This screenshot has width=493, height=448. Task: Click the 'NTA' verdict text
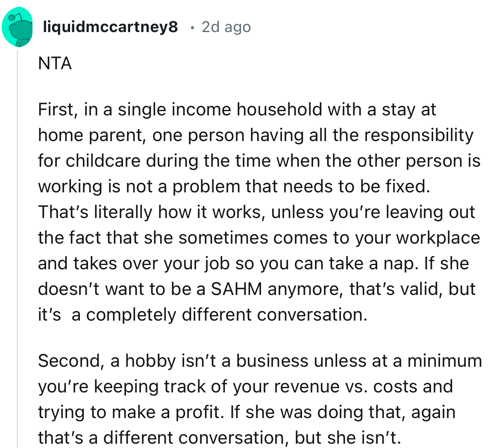(x=55, y=64)
